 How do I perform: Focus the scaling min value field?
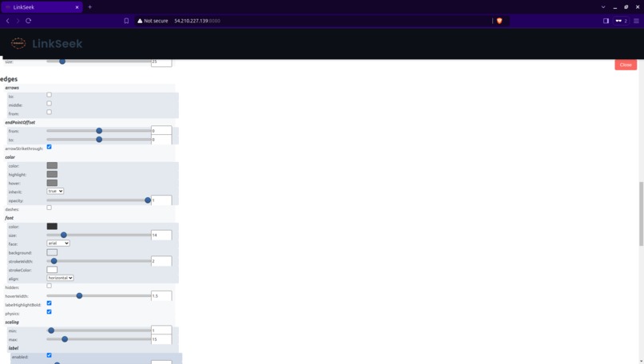point(161,330)
